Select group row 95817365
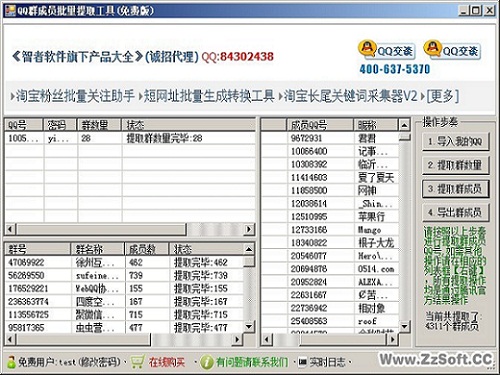This screenshot has width=500, height=375. coord(124,328)
